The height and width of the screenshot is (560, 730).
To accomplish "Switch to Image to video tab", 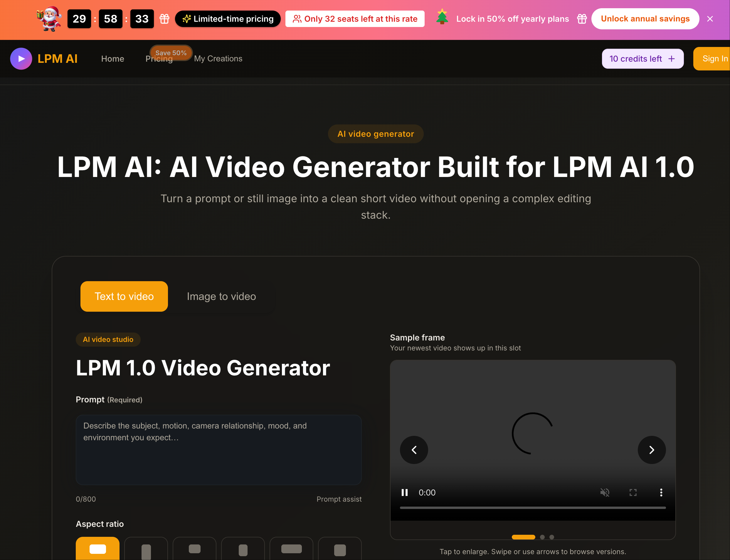I will [221, 296].
